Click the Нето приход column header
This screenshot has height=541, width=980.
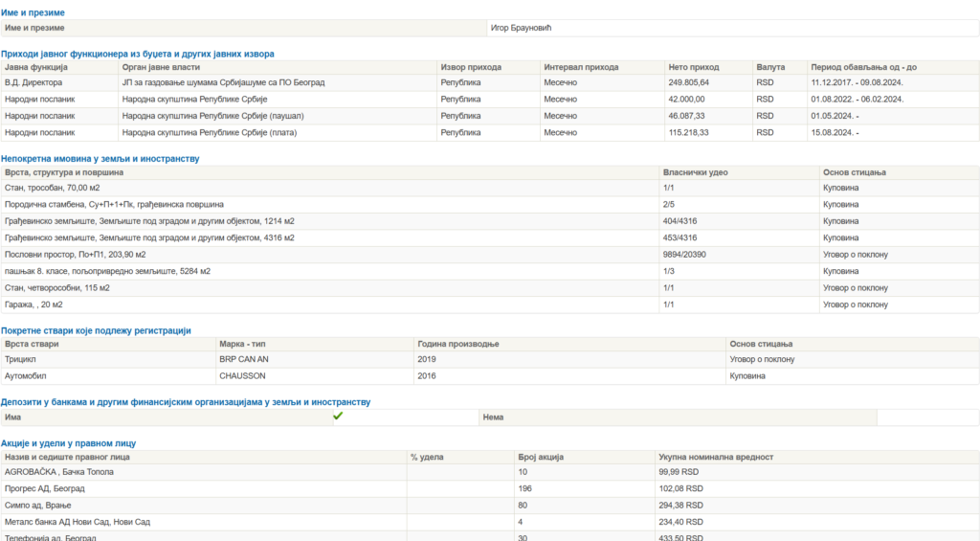[x=692, y=68]
